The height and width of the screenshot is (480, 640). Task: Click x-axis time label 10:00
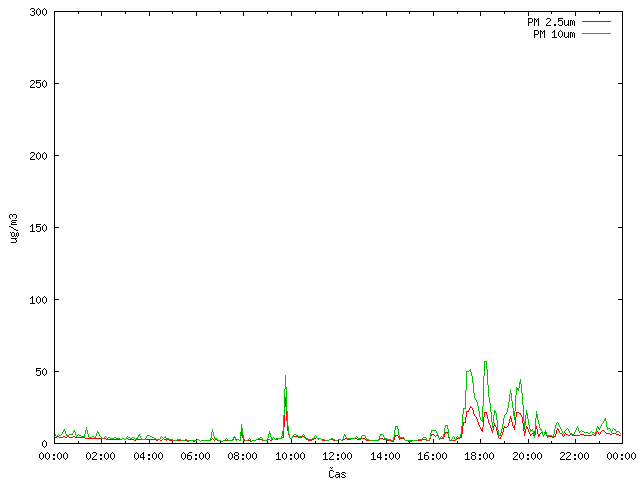pyautogui.click(x=290, y=456)
